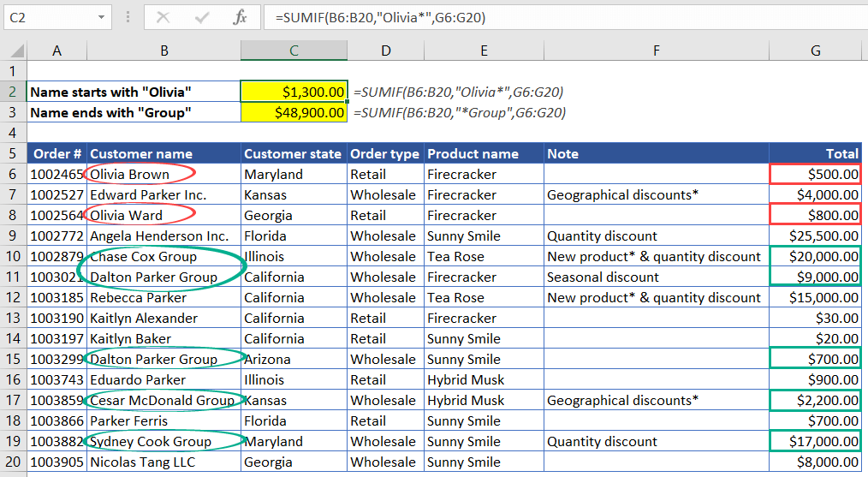This screenshot has width=868, height=477.
Task: Click the Insert Function fx icon
Action: coord(240,18)
